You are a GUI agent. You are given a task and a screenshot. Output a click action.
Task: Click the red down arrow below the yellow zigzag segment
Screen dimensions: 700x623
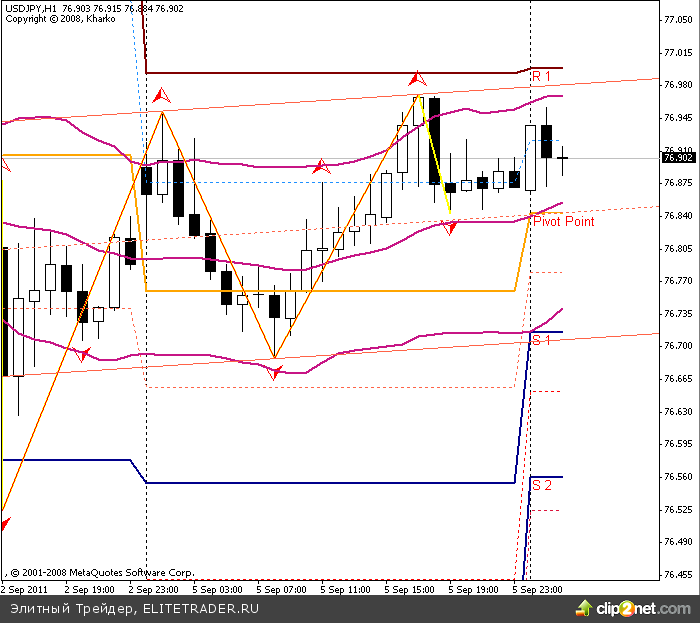tap(450, 228)
